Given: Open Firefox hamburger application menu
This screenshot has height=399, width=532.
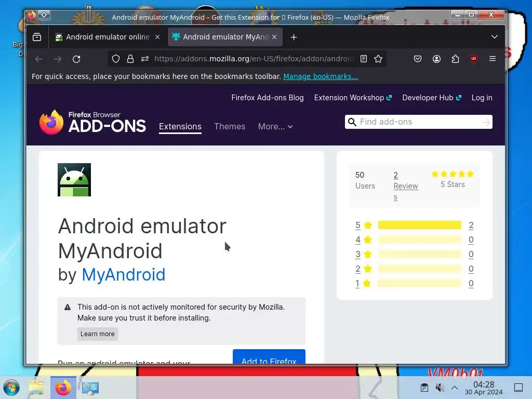Looking at the screenshot, I should click(493, 59).
